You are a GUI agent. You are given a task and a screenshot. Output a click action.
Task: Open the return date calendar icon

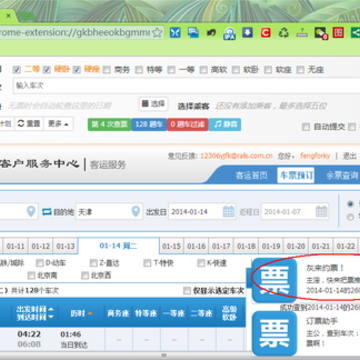point(321,211)
